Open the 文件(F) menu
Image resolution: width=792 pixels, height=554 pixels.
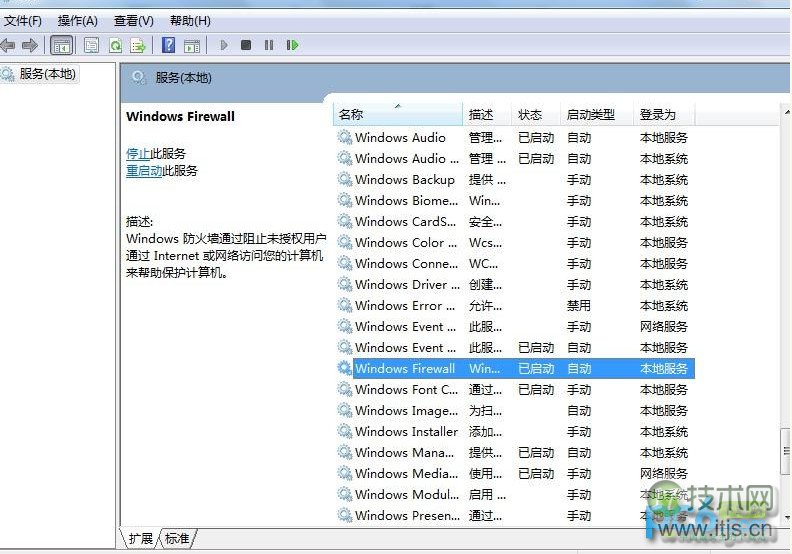click(x=22, y=21)
